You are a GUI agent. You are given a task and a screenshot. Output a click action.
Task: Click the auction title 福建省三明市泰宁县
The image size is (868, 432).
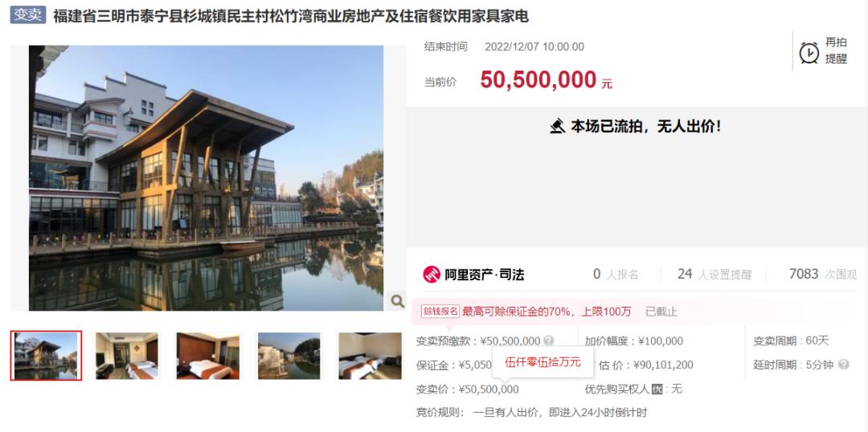click(291, 16)
